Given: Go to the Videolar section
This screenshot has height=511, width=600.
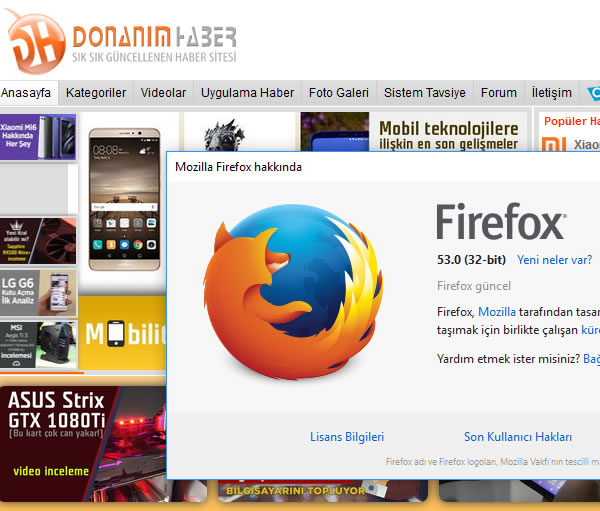Looking at the screenshot, I should tap(163, 93).
